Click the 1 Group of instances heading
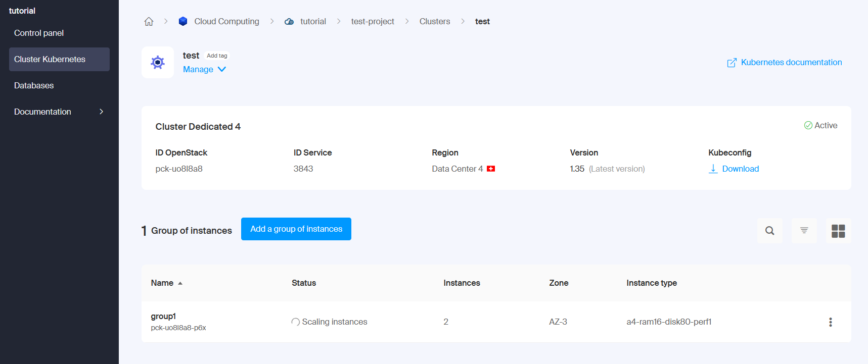868x364 pixels. [187, 231]
